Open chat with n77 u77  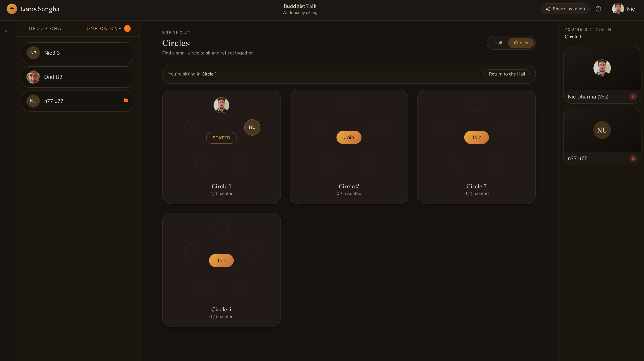click(77, 101)
